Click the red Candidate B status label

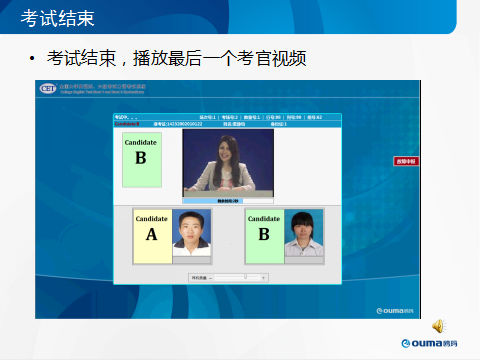tap(127, 124)
